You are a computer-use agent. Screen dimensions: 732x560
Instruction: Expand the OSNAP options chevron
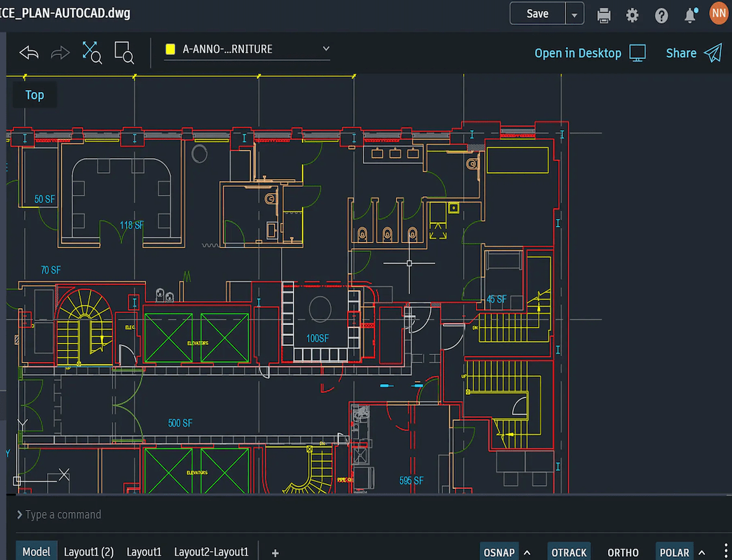click(525, 552)
